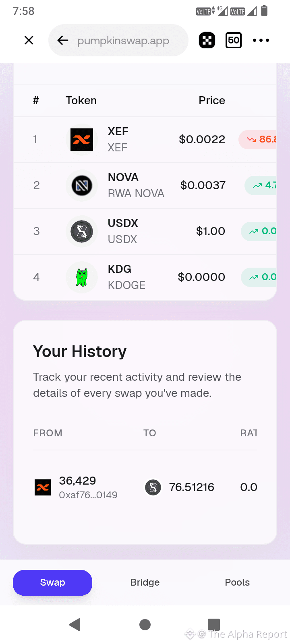The height and width of the screenshot is (644, 290).
Task: Select the KDG green doge logo
Action: pyautogui.click(x=82, y=277)
